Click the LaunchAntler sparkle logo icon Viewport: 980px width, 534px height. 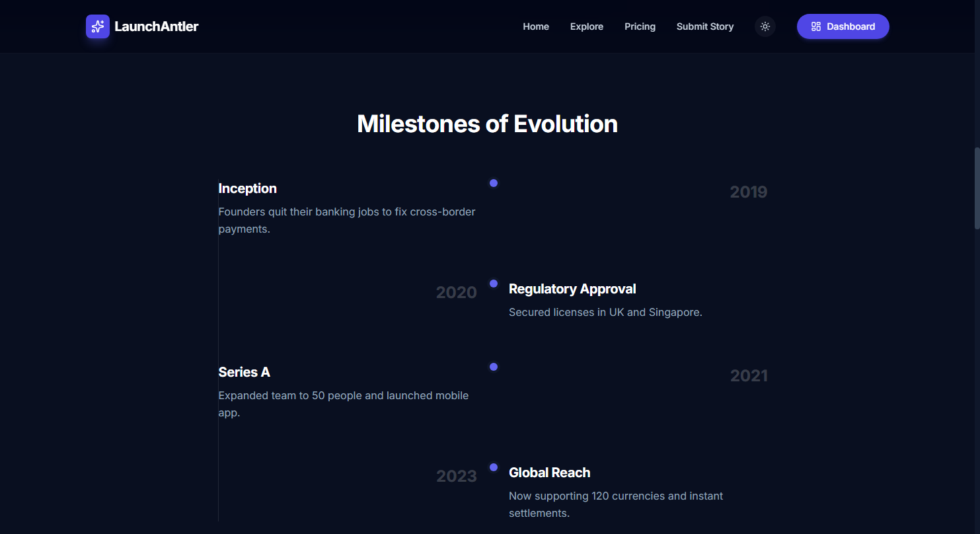click(x=98, y=26)
